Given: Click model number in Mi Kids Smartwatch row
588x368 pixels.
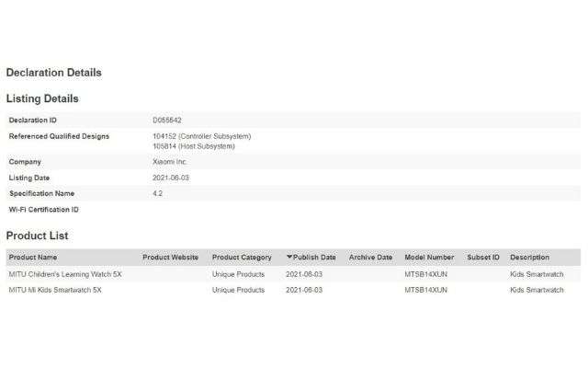Looking at the screenshot, I should (x=425, y=290).
